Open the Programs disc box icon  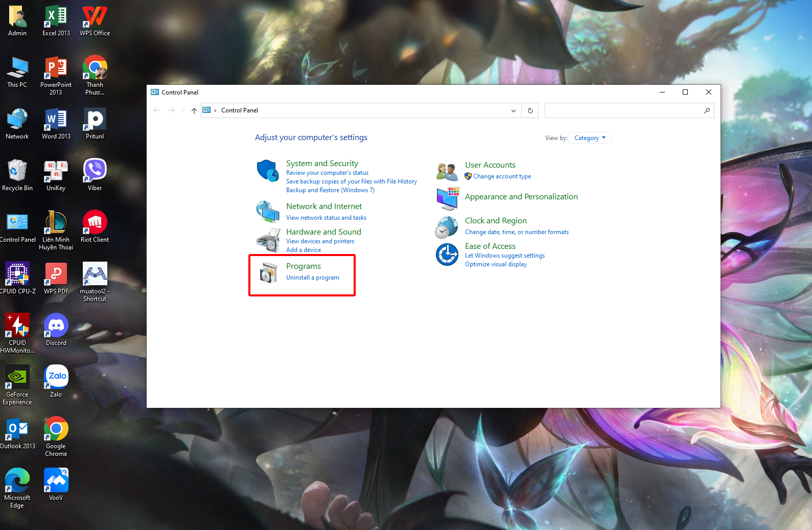(x=268, y=272)
